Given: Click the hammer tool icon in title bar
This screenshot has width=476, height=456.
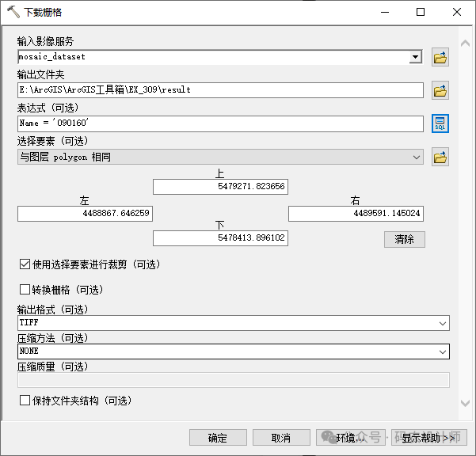Looking at the screenshot, I should click(13, 12).
